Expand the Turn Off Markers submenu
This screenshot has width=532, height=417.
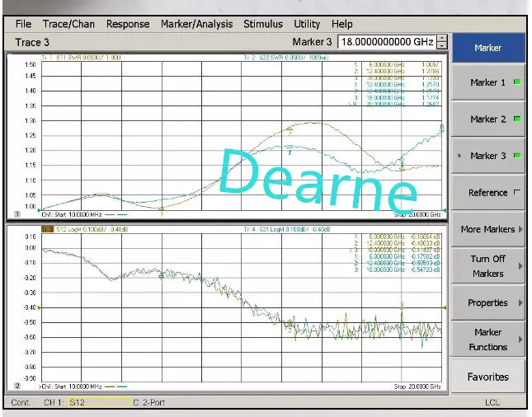(487, 266)
